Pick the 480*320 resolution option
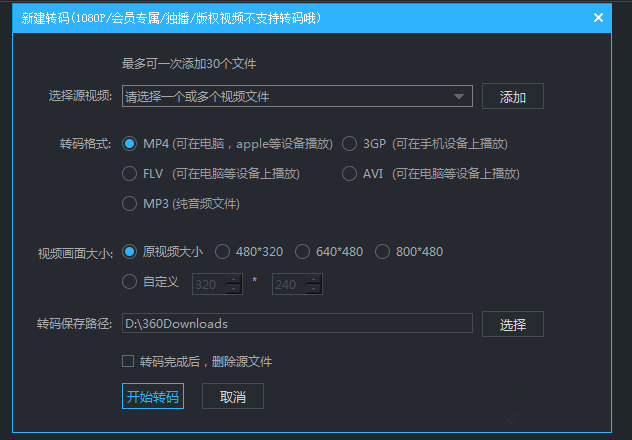Image resolution: width=632 pixels, height=440 pixels. [222, 252]
